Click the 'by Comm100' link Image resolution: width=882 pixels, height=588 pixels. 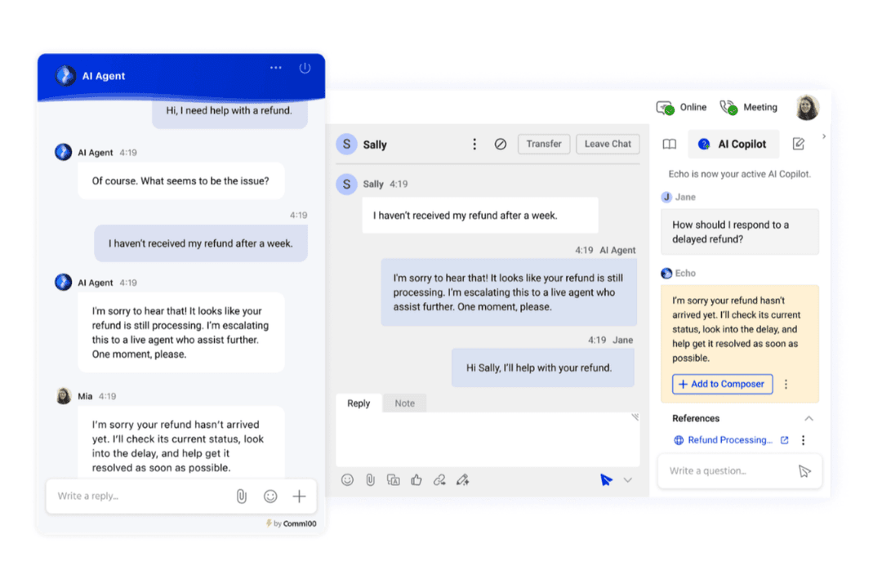click(292, 523)
